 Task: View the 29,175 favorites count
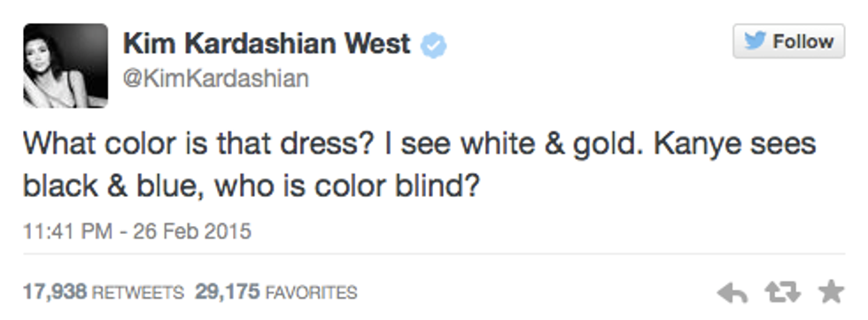229,292
